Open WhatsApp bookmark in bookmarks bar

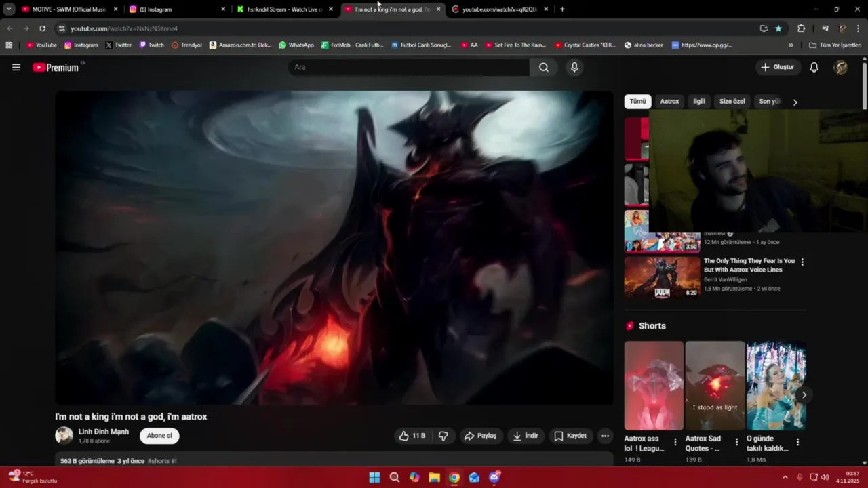coord(296,45)
